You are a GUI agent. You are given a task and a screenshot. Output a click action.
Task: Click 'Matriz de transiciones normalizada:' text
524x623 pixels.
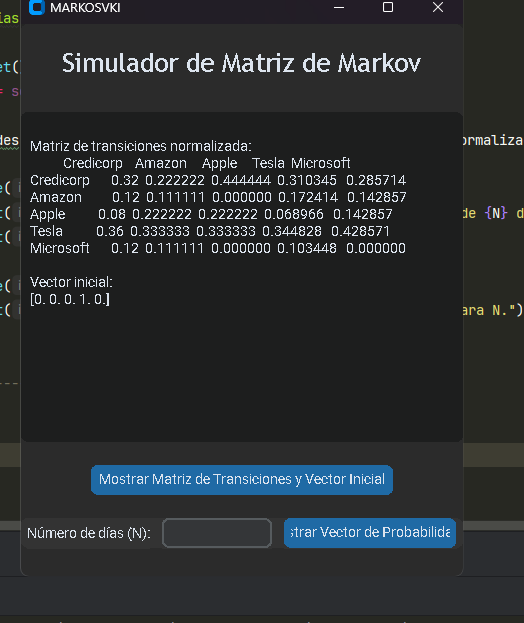pyautogui.click(x=141, y=146)
